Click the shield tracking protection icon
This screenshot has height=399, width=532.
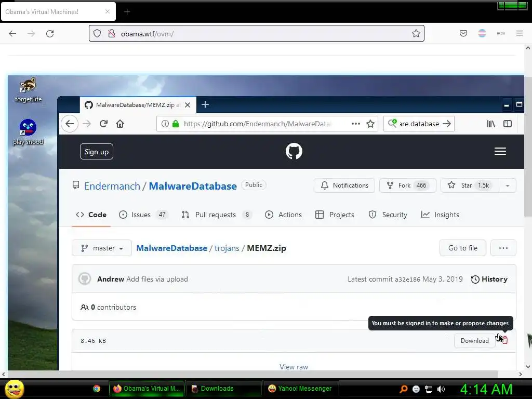pos(97,33)
